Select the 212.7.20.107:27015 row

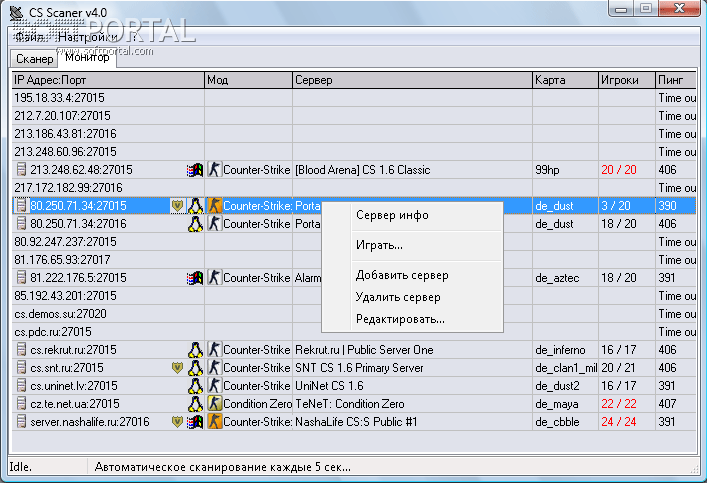[x=354, y=116]
